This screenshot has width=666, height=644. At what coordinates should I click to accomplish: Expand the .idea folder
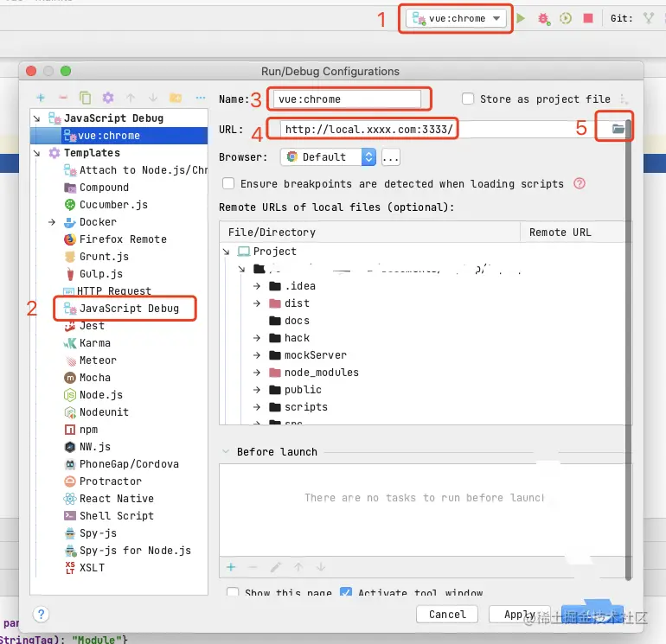(x=257, y=286)
